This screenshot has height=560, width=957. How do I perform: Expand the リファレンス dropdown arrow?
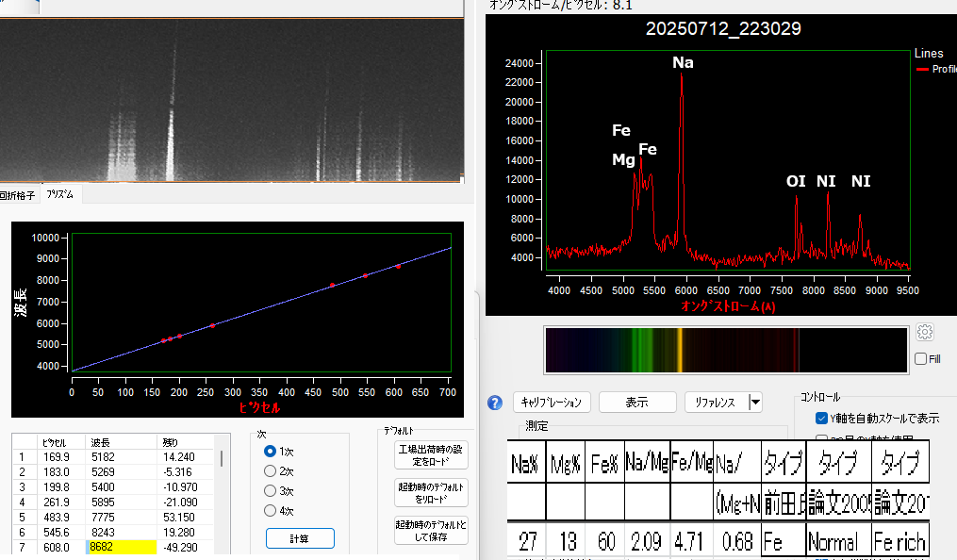click(x=754, y=403)
